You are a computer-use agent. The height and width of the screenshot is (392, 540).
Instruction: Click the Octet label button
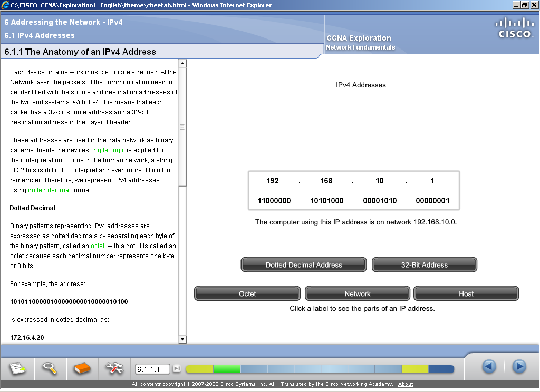coord(247,293)
